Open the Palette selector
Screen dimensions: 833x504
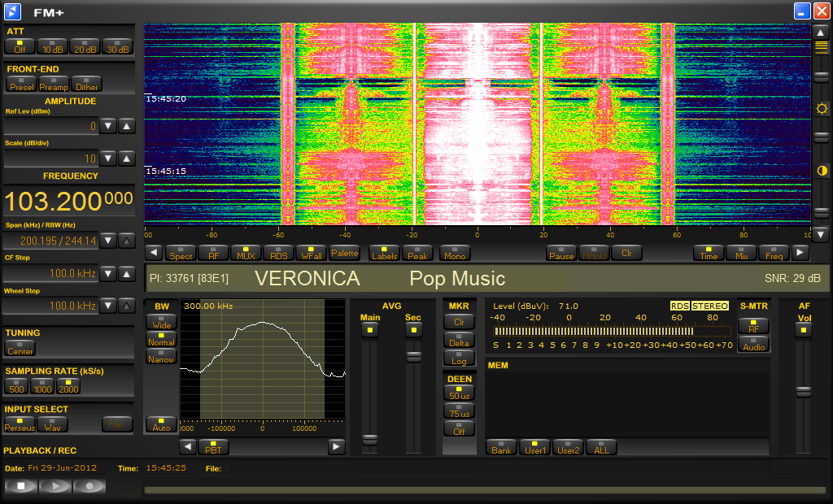pos(344,253)
